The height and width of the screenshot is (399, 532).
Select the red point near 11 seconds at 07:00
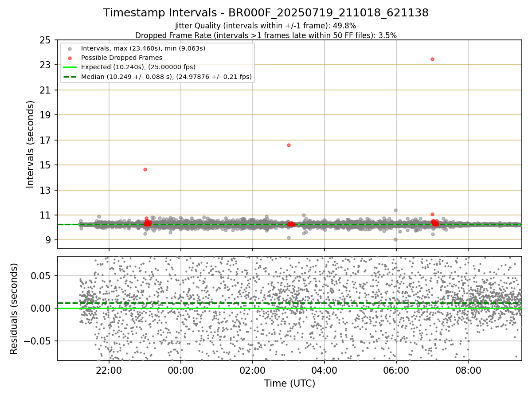point(432,214)
